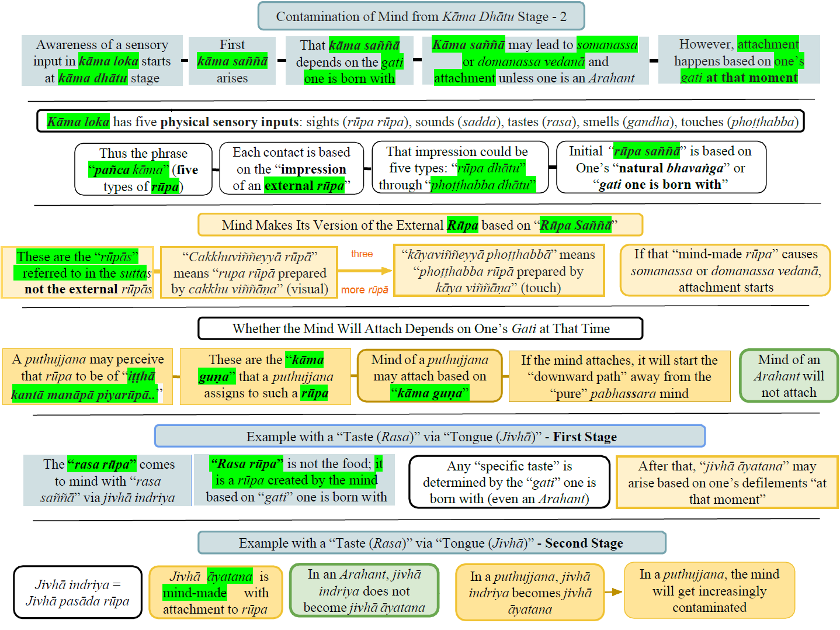
Task: Select box 'Kāma saññā may lead to somanassa'
Action: (535, 61)
